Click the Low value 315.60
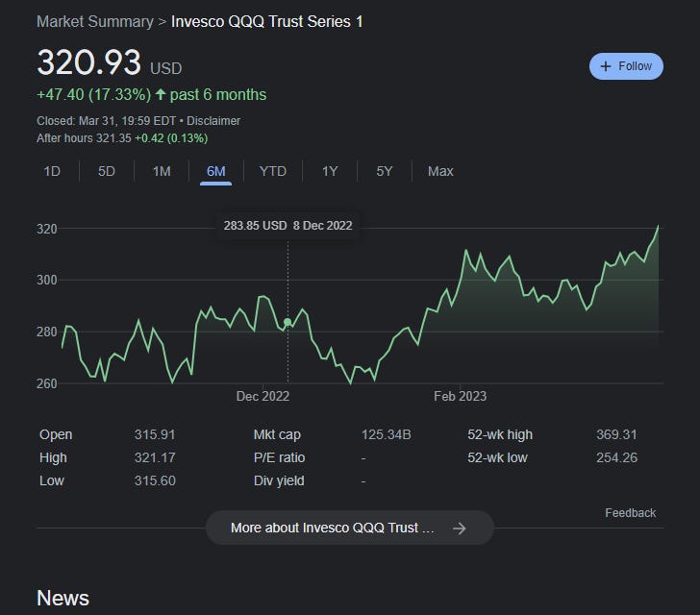 point(155,481)
